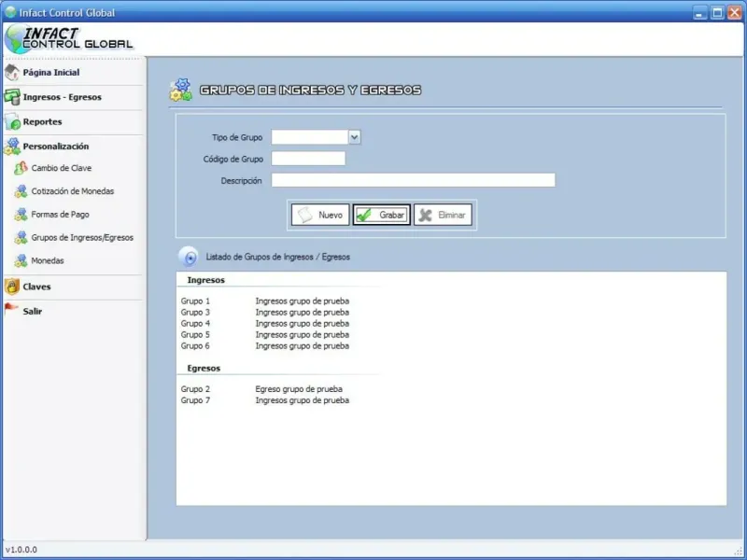Screen dimensions: 747x560
Task: Select Grupo 7 in the Egresos list
Action: 195,400
